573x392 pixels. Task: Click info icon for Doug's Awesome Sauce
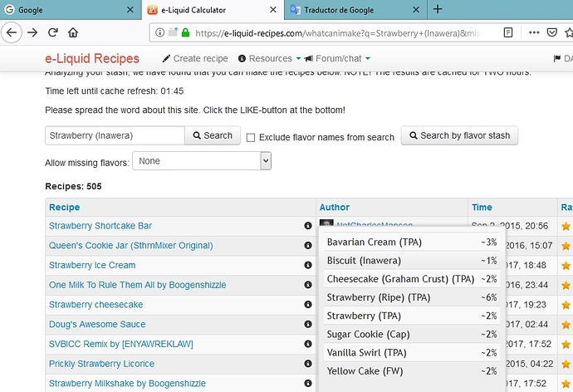tap(308, 325)
